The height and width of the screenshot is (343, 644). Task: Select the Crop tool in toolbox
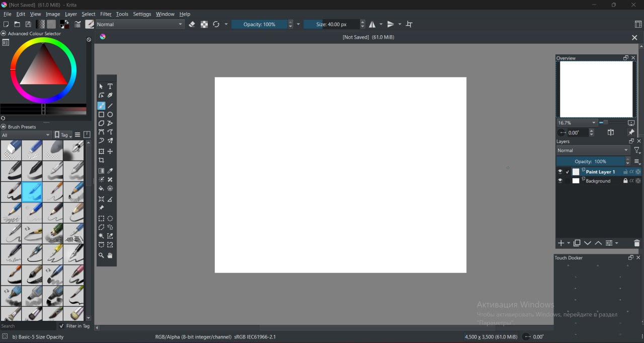click(x=101, y=160)
